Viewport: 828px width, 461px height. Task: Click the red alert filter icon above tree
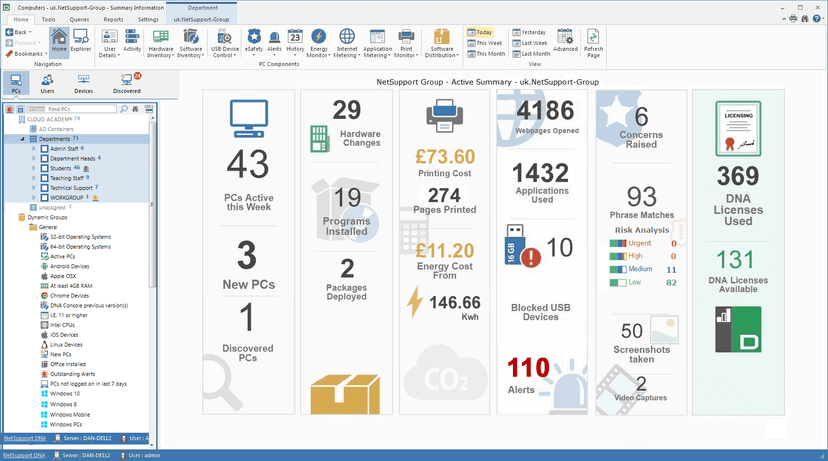10,109
